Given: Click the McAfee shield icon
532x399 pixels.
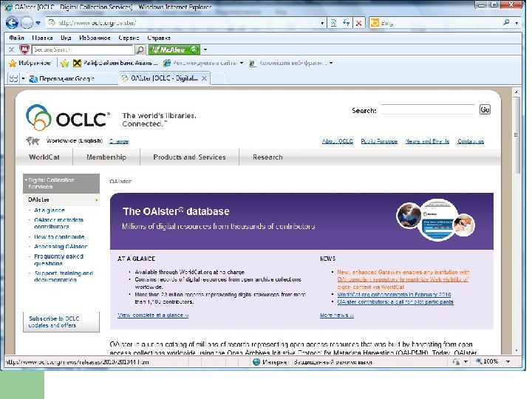Looking at the screenshot, I should tap(24, 50).
